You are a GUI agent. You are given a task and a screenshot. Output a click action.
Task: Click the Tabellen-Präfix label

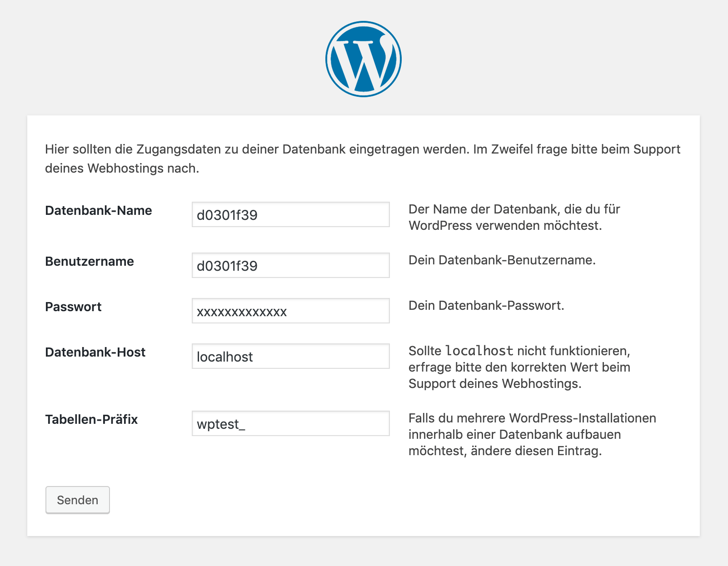[91, 420]
